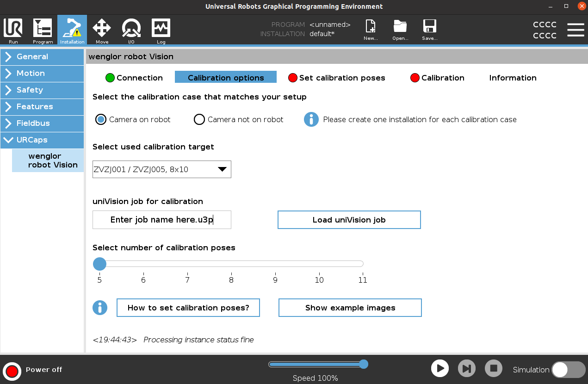Open the Program tab icon
The height and width of the screenshot is (384, 588).
point(43,30)
